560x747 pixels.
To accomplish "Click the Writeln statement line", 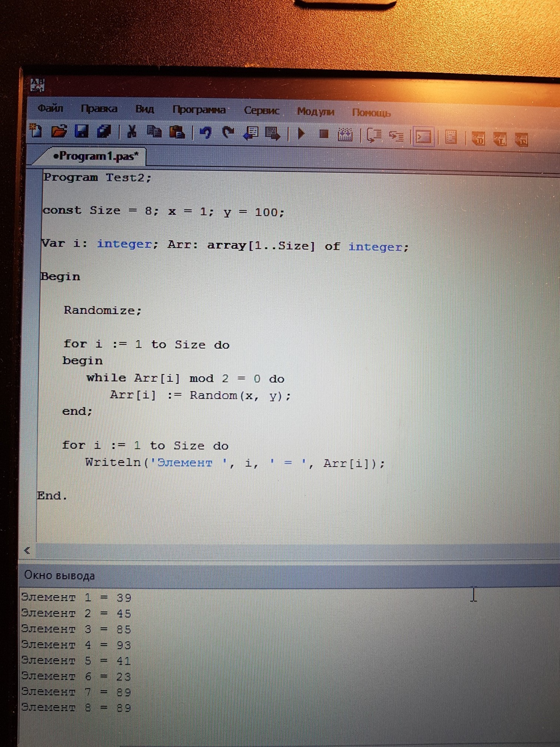I will coord(235,463).
